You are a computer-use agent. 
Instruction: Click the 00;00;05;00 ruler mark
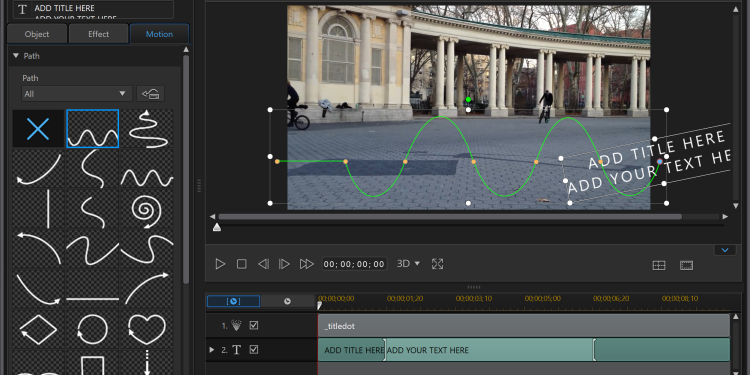542,298
